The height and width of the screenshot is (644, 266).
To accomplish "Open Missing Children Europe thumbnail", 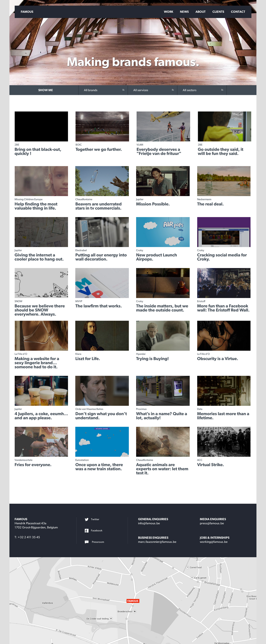I will (x=41, y=181).
